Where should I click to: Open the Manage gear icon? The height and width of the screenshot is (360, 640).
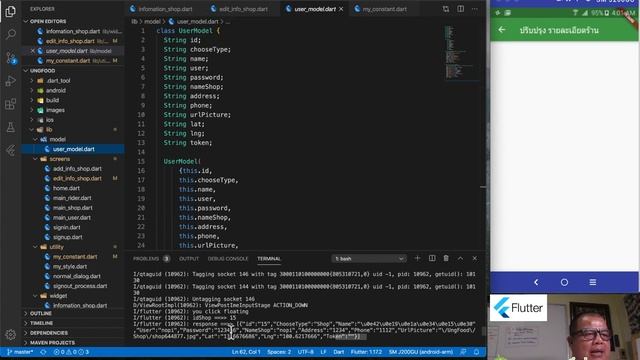tap(11, 335)
